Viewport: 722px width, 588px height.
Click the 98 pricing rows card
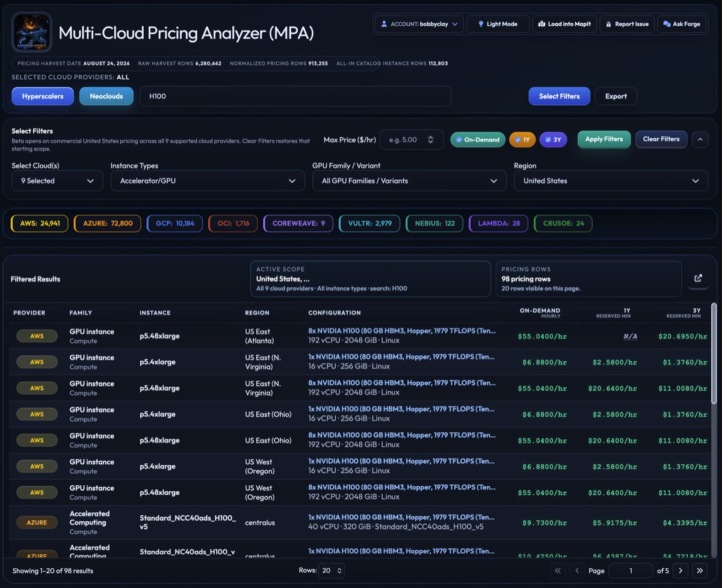(x=588, y=279)
